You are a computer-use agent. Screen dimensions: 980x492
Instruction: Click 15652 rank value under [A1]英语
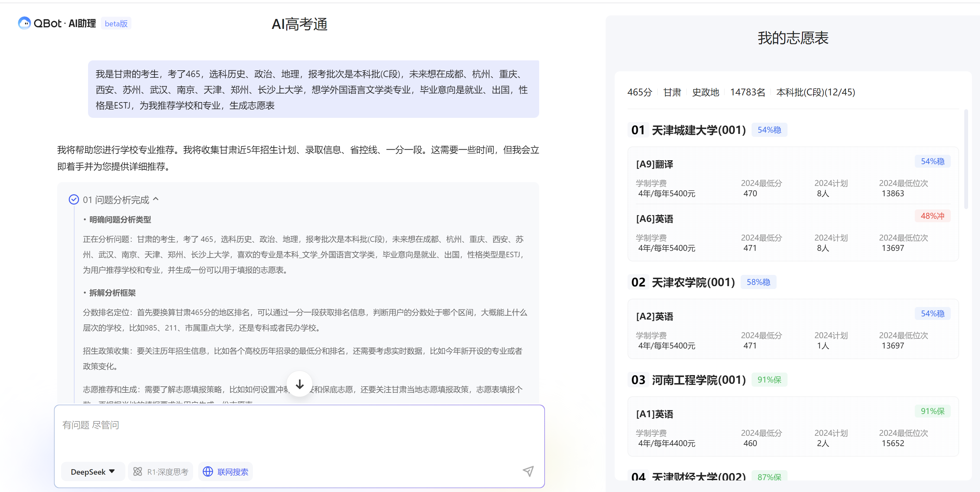point(893,443)
